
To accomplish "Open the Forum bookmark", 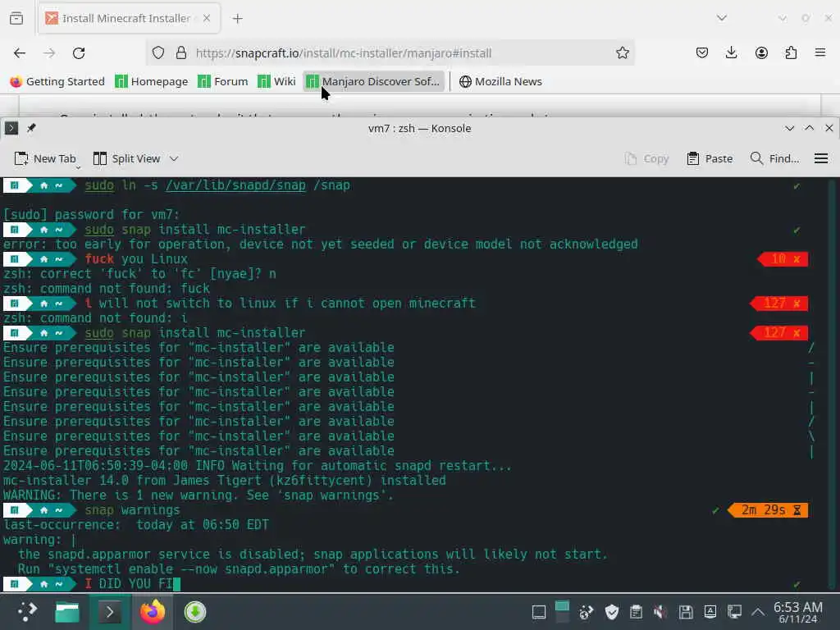I will 223,81.
